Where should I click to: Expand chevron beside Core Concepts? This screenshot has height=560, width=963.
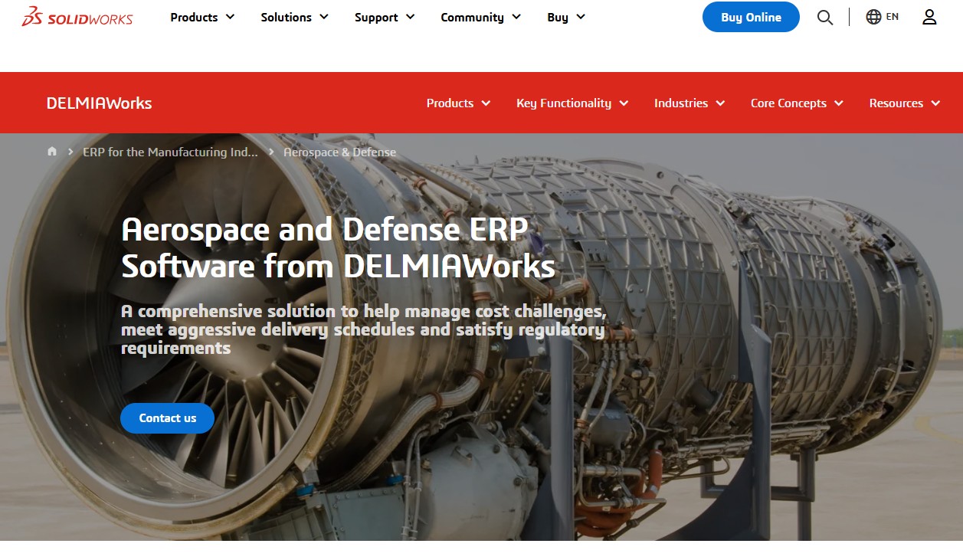point(838,103)
